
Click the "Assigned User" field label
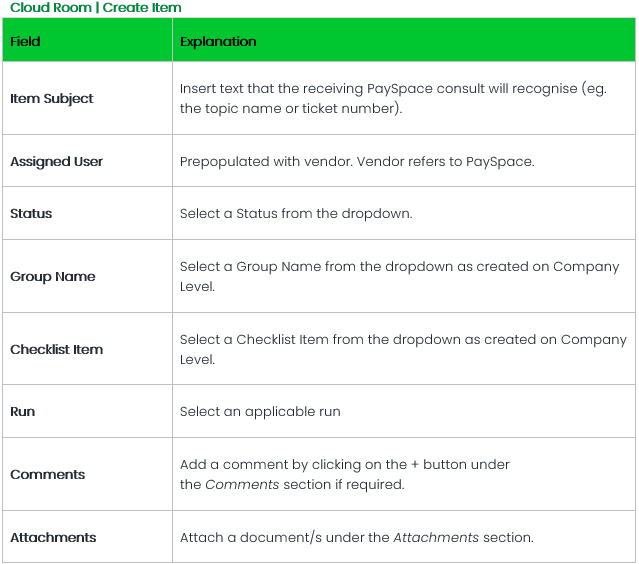tap(57, 162)
